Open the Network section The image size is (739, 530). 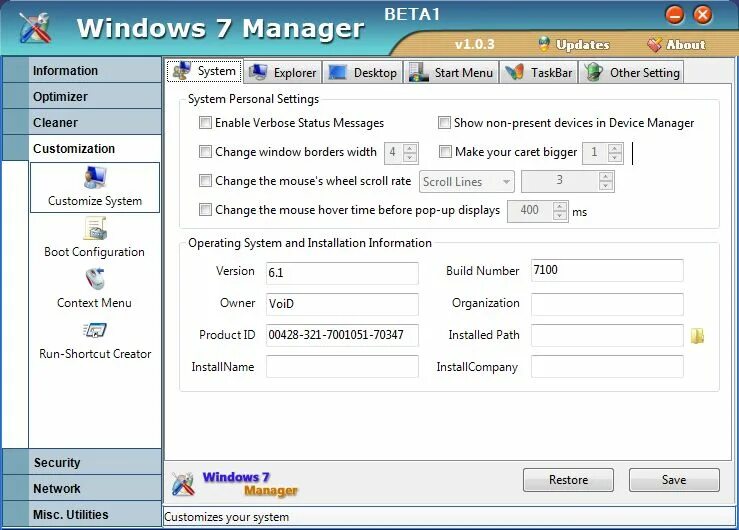click(82, 489)
